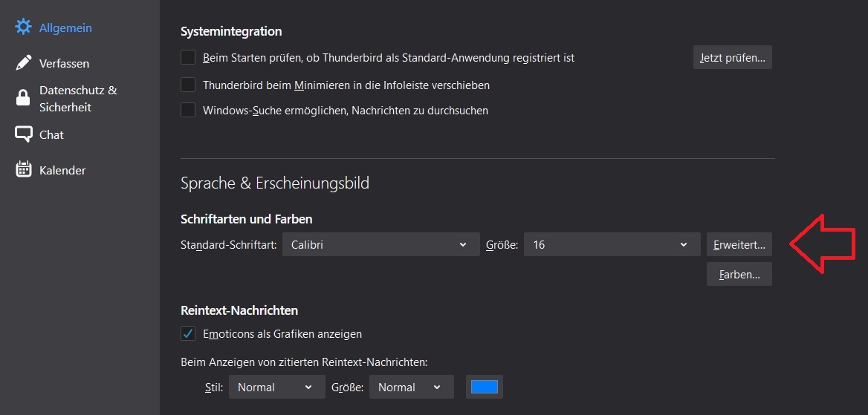Open quoted text Größe Normal dropdown
Screen dimensions: 868x415
tap(410, 387)
